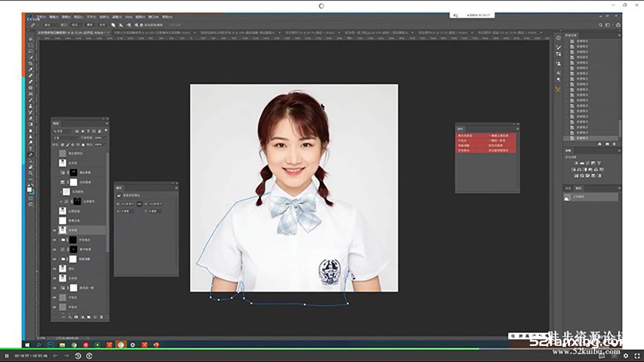Viewport: 644px width, 362px height.
Task: Add a Brightness/Contrast adjustment
Action: 576,163
